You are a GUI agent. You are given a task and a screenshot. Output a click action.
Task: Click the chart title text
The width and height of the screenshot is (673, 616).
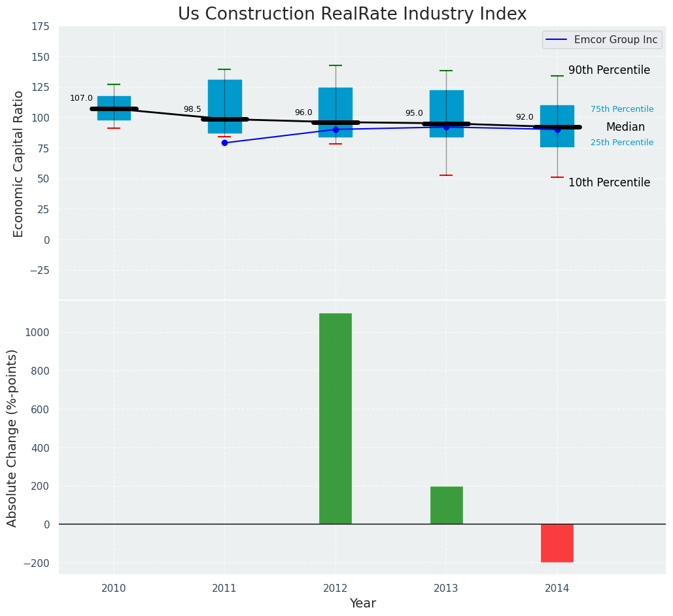tap(352, 14)
